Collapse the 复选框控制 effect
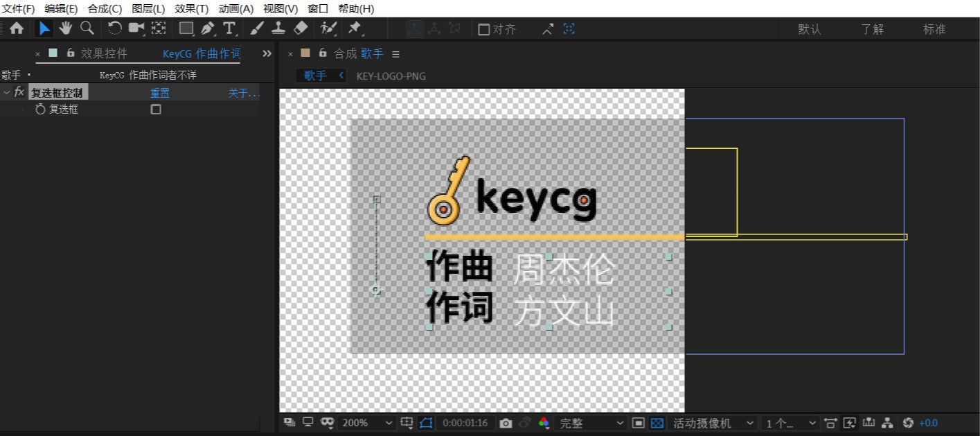The image size is (980, 436). pos(6,92)
